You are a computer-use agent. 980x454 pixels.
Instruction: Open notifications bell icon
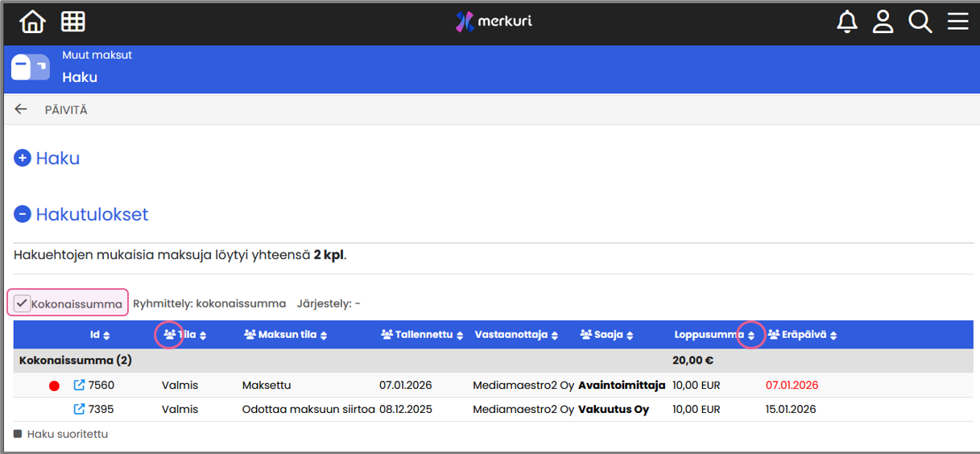click(x=847, y=22)
